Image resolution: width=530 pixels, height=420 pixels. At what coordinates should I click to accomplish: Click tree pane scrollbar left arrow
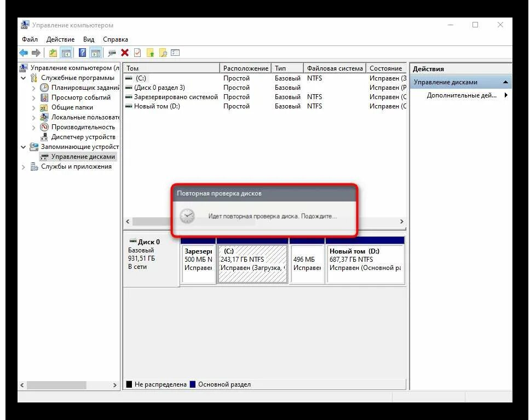[22, 385]
